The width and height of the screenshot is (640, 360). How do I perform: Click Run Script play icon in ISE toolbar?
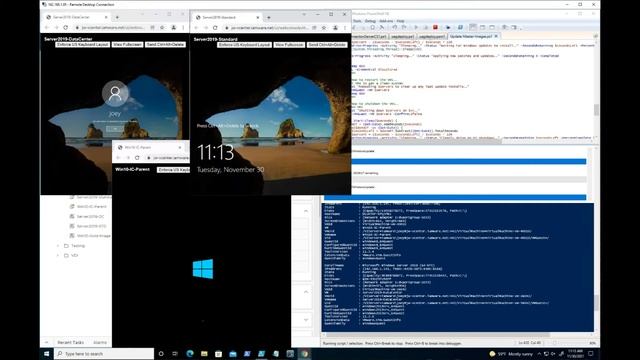tap(416, 27)
